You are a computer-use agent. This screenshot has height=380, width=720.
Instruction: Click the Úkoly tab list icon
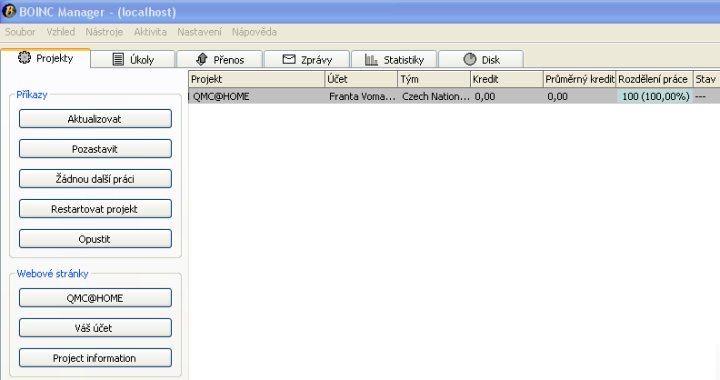118,59
